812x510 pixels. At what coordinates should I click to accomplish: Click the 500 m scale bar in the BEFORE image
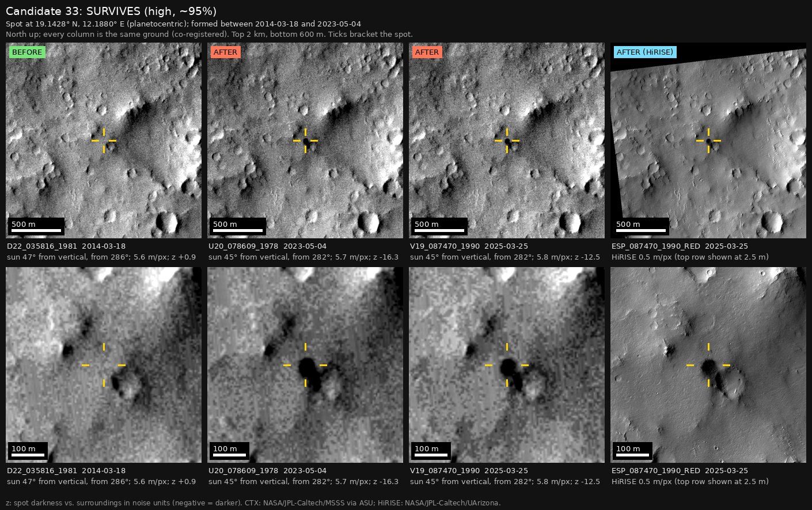36,226
